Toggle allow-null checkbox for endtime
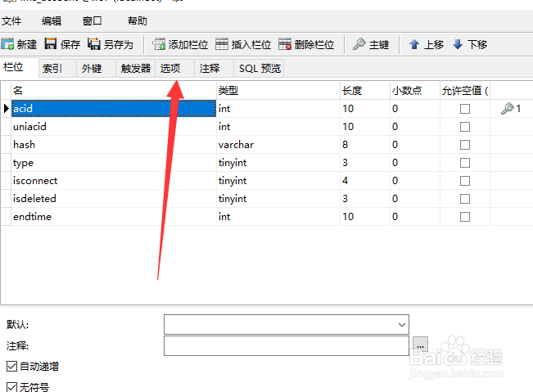The width and height of the screenshot is (533, 392). coord(465,217)
